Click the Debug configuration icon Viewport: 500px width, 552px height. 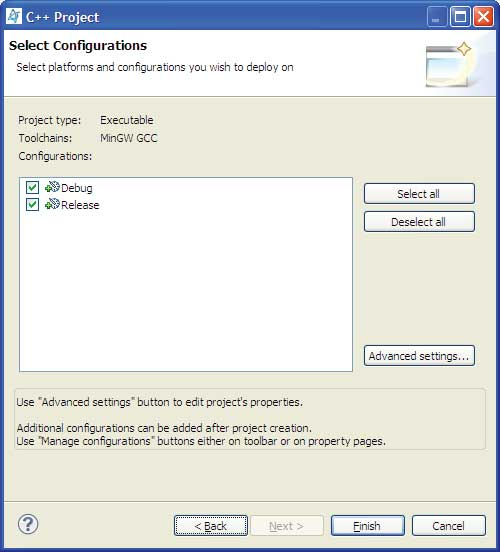(52, 187)
